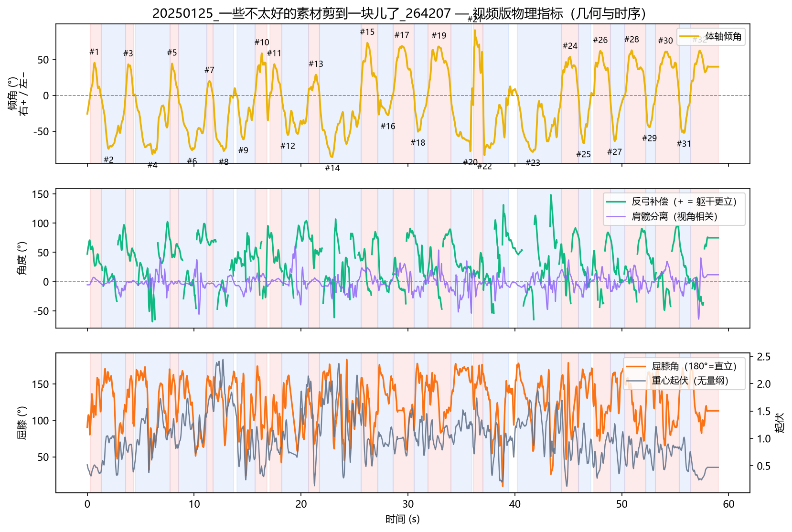This screenshot has height=532, width=792.
Task: Click the #27 trough annotation
Action: pos(615,152)
